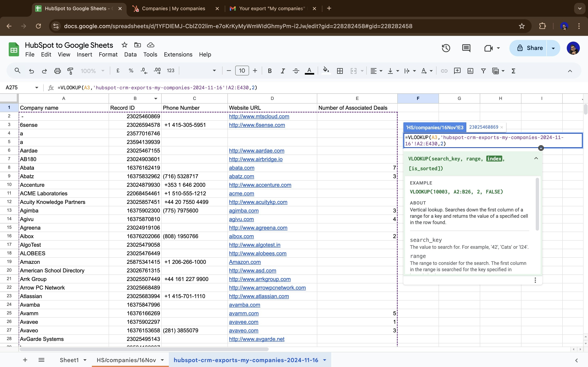Switch to the Sheet1 tab

69,360
